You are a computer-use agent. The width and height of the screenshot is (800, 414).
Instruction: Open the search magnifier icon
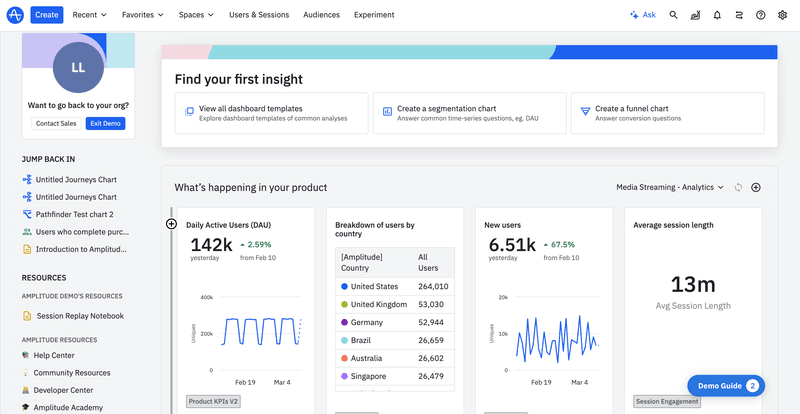(x=673, y=15)
